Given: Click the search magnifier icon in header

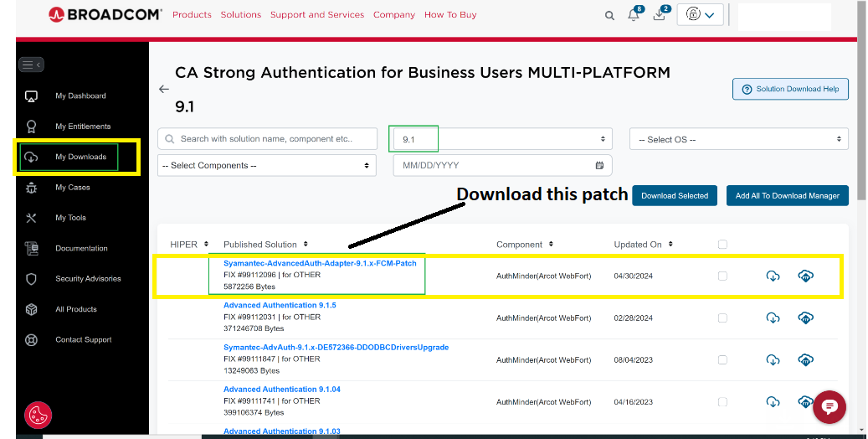Looking at the screenshot, I should click(x=609, y=15).
